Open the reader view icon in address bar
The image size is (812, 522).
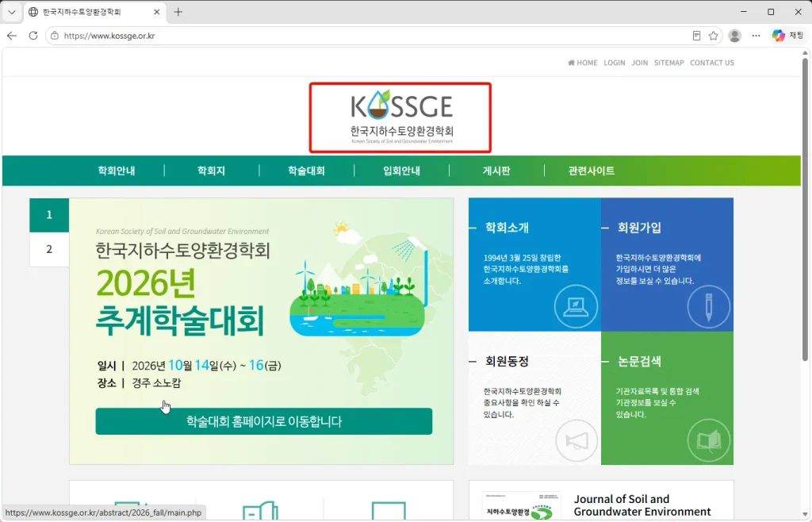coord(696,36)
